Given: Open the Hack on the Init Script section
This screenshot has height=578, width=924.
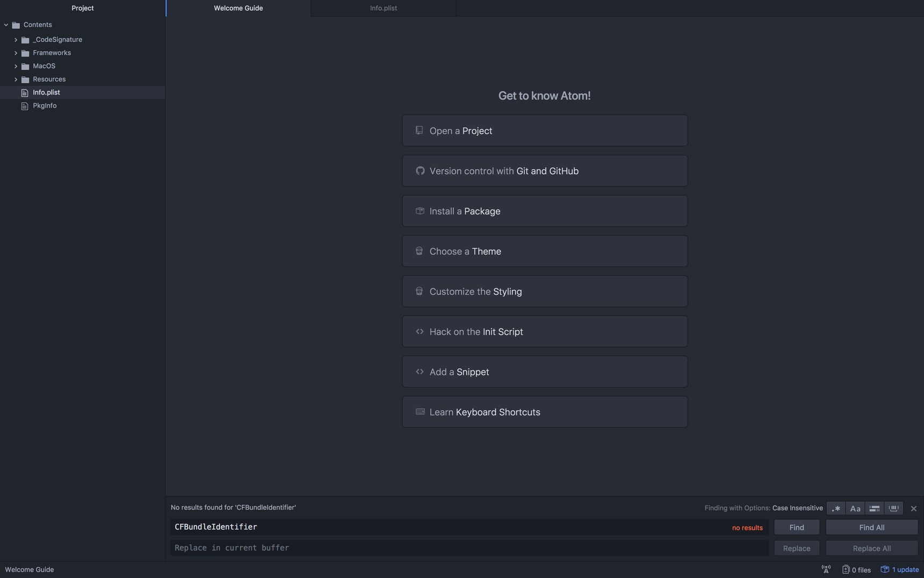Looking at the screenshot, I should pos(545,332).
